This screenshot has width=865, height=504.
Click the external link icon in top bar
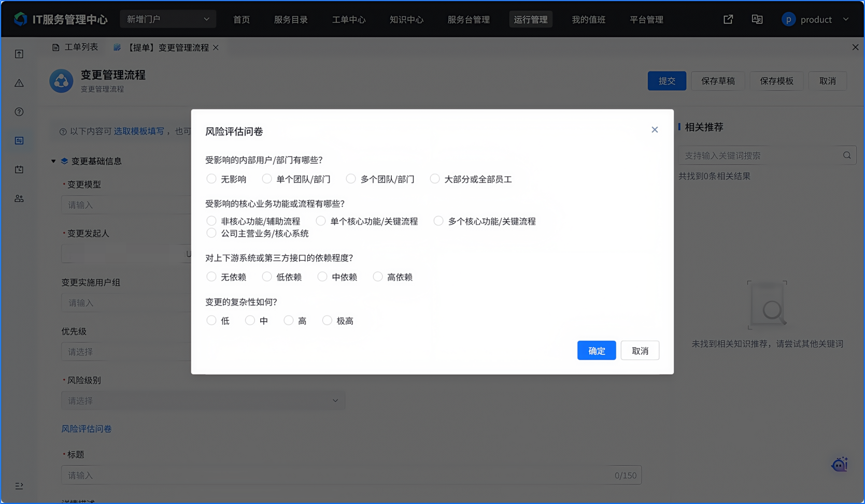click(728, 19)
